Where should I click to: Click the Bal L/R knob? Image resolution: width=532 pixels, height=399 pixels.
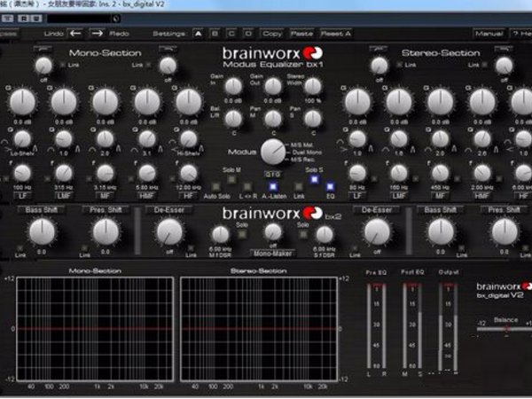(233, 119)
